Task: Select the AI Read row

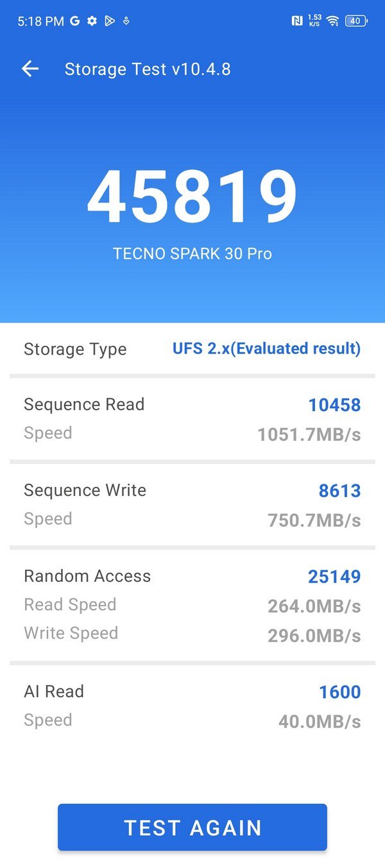Action: 193,706
